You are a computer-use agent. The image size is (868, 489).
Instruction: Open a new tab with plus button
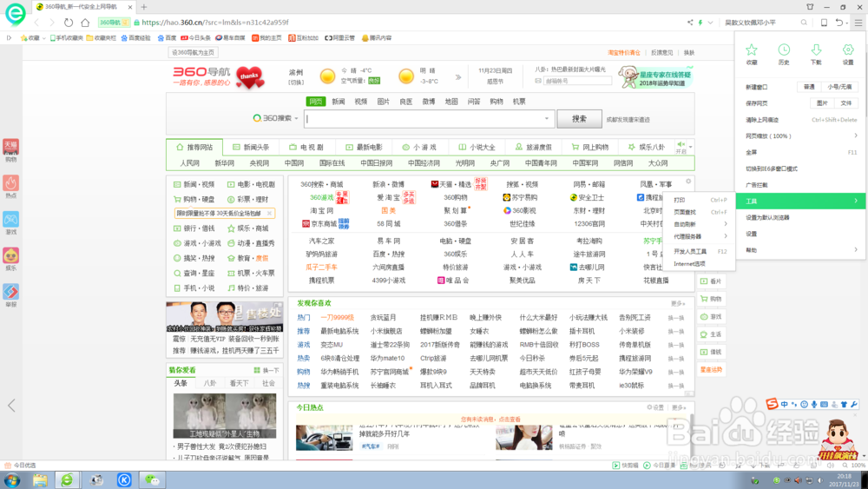click(144, 7)
